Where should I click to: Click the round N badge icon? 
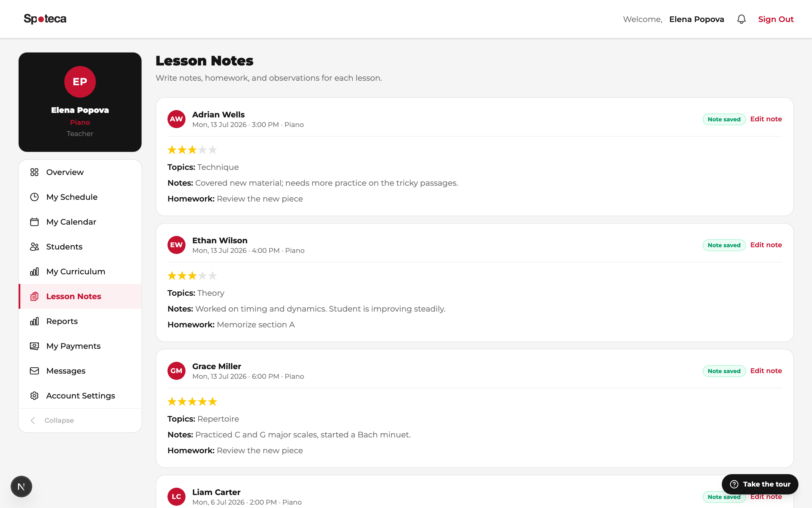pyautogui.click(x=21, y=487)
